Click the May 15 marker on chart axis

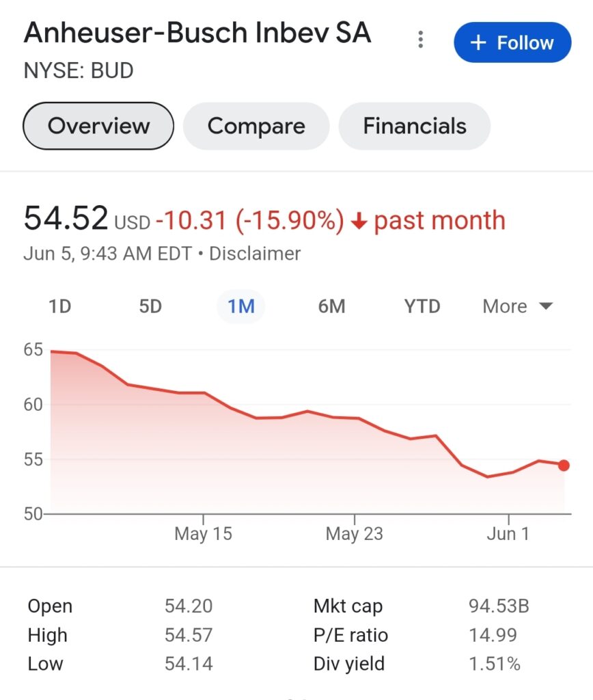(x=203, y=533)
